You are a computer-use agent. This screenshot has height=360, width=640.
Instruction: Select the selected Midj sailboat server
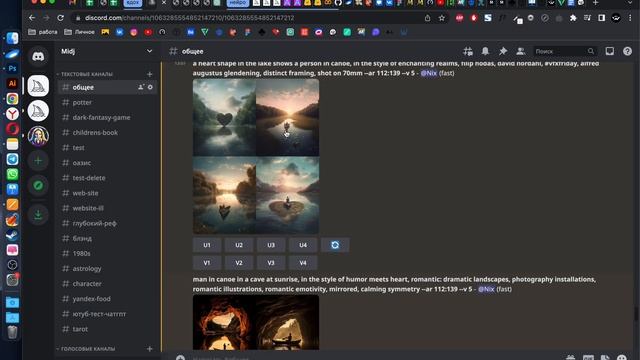click(x=38, y=86)
